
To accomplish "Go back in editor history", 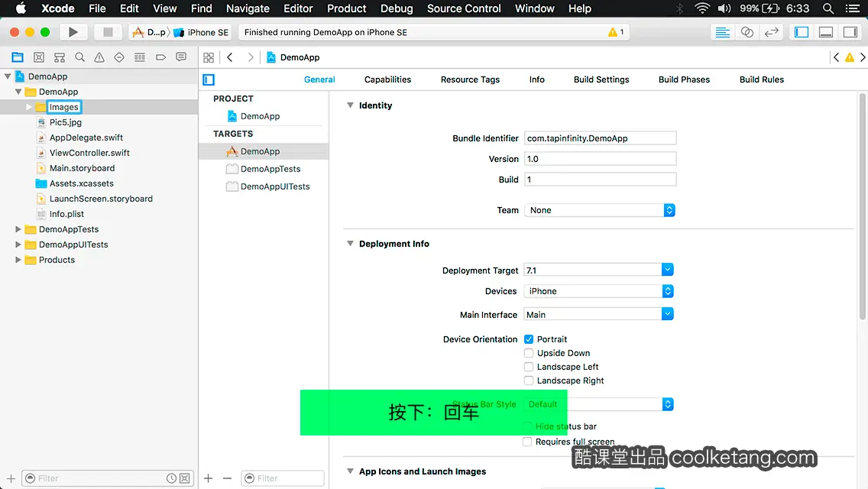I will click(230, 57).
